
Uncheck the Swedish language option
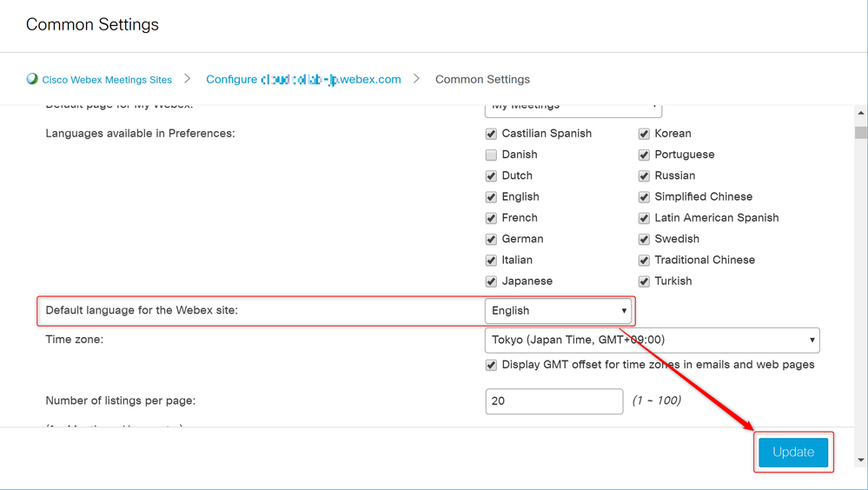coord(644,239)
